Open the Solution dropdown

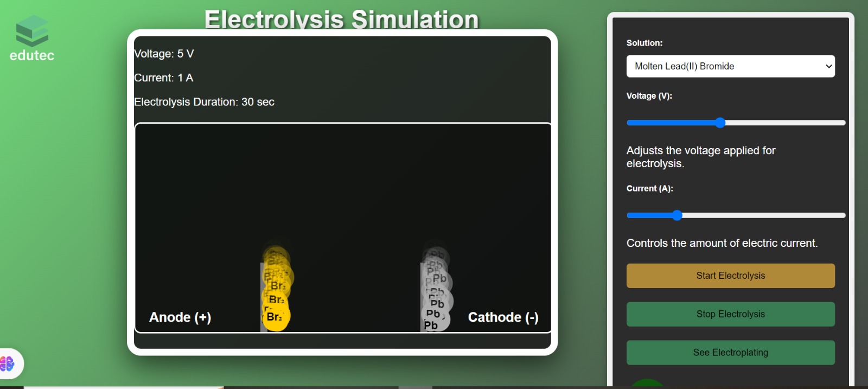click(x=730, y=66)
